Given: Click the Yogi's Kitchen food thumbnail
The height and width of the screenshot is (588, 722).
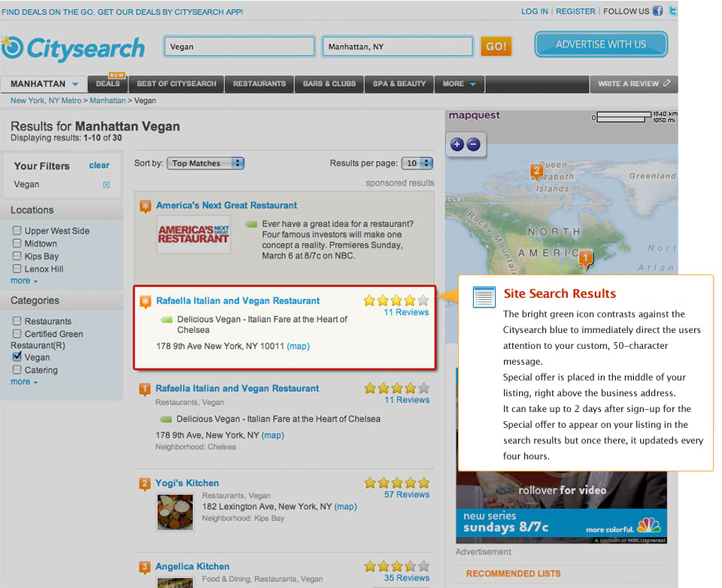Looking at the screenshot, I should click(175, 512).
